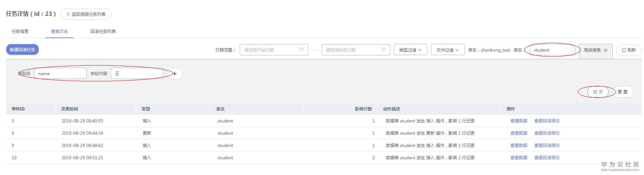Click the table name input containing student
644x175 pixels.
[x=552, y=50]
